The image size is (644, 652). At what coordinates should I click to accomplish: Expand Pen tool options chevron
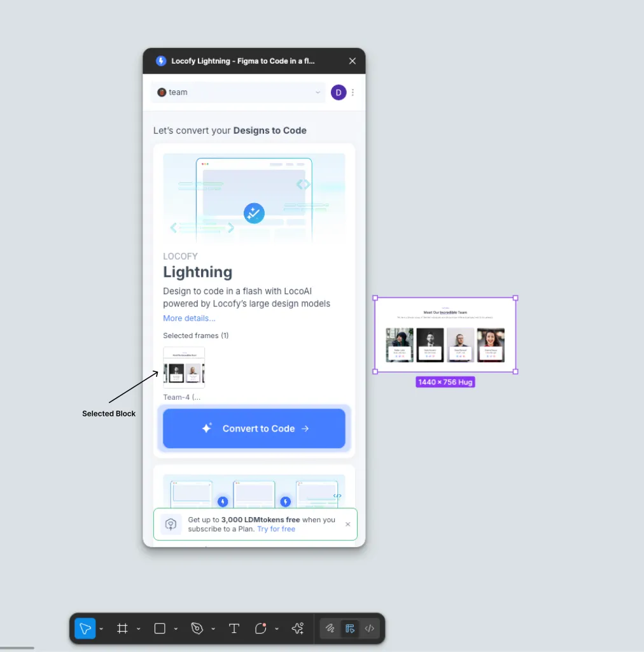pyautogui.click(x=213, y=628)
